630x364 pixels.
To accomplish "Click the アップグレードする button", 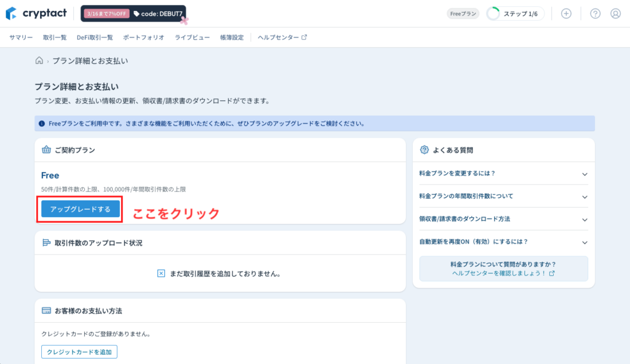I will pyautogui.click(x=79, y=209).
